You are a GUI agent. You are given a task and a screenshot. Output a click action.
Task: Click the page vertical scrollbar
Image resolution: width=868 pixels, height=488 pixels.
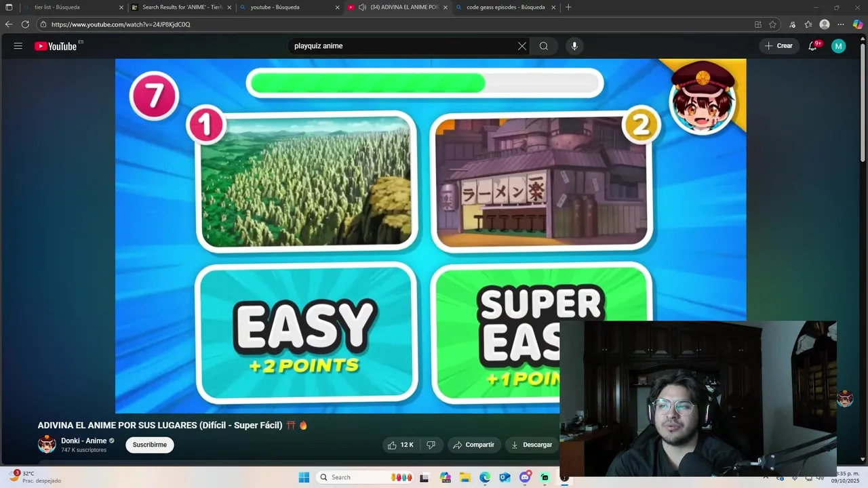[x=863, y=102]
